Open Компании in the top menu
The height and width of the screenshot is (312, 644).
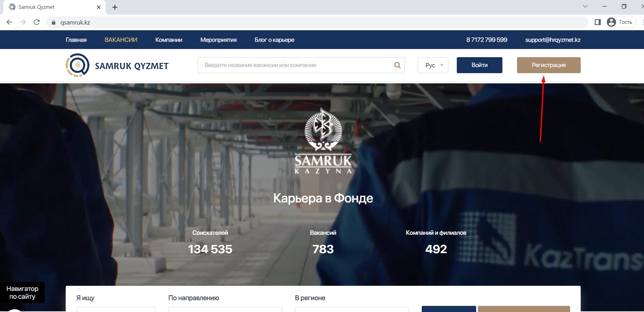point(169,40)
